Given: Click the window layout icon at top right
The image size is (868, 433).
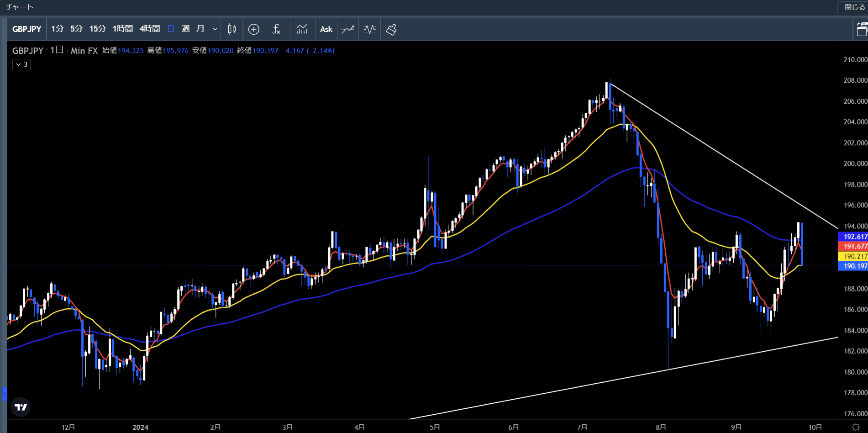Looking at the screenshot, I should coord(862,29).
